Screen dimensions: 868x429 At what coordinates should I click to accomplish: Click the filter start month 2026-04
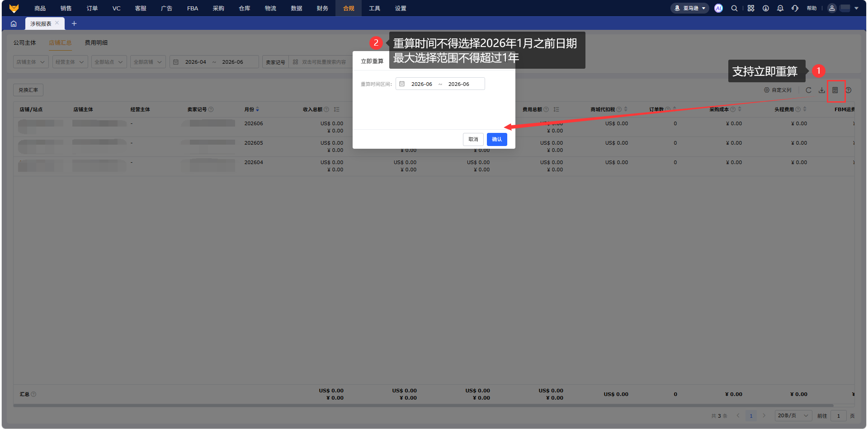(x=196, y=62)
